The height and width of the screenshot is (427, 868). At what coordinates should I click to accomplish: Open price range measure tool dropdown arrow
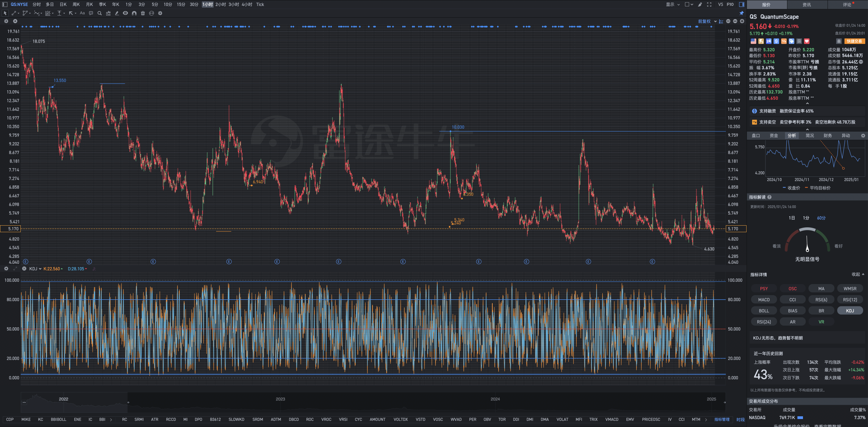click(64, 13)
